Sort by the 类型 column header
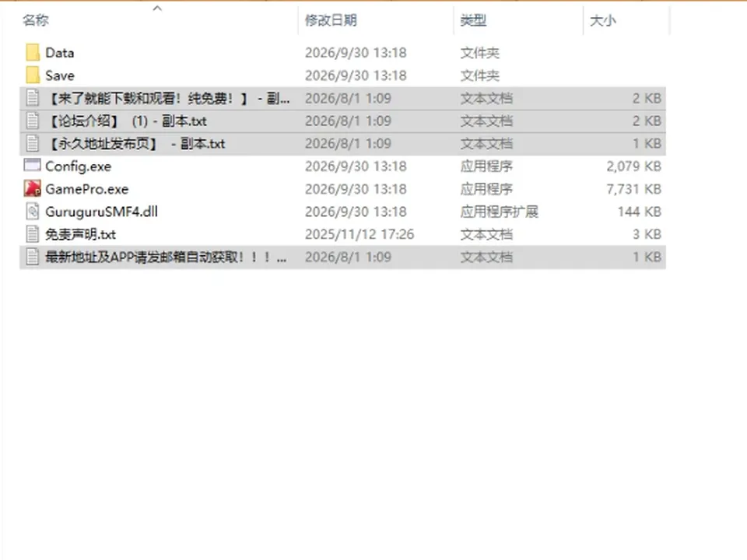Viewport: 747px width, 560px height. 473,20
